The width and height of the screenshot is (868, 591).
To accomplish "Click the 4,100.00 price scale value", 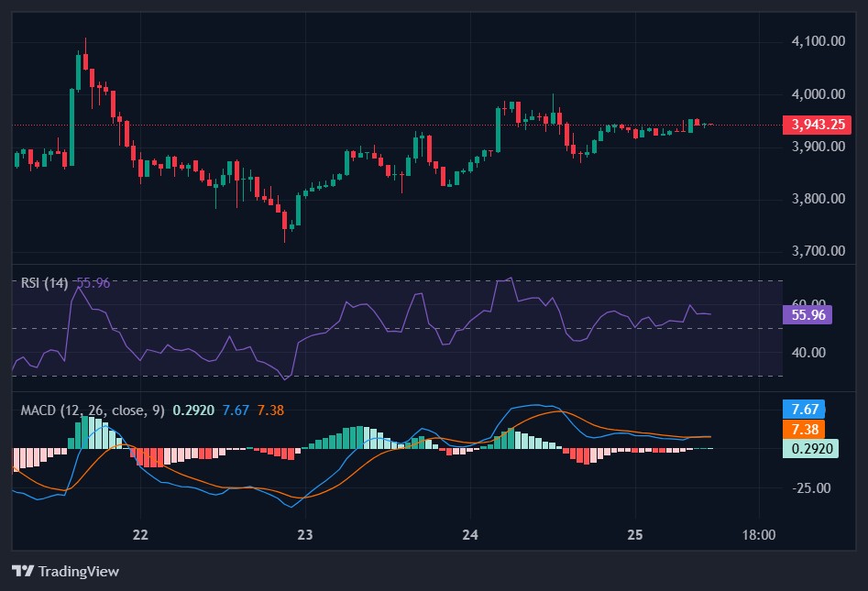I will tap(819, 40).
